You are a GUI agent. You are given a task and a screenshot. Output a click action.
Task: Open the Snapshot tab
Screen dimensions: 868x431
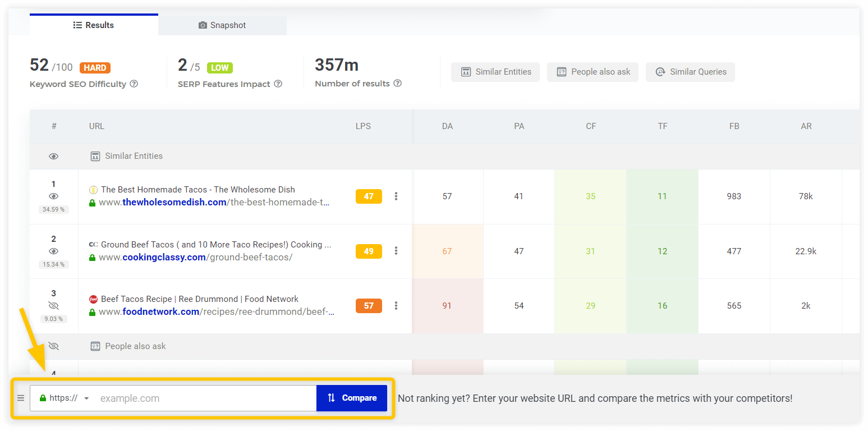tap(222, 25)
